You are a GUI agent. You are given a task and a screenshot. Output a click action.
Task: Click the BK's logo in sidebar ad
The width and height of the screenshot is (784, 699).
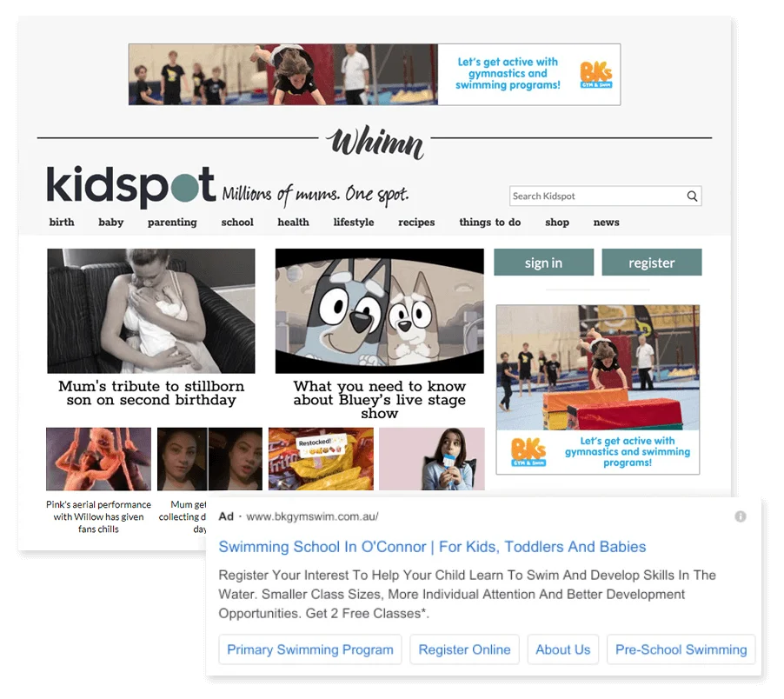(528, 452)
